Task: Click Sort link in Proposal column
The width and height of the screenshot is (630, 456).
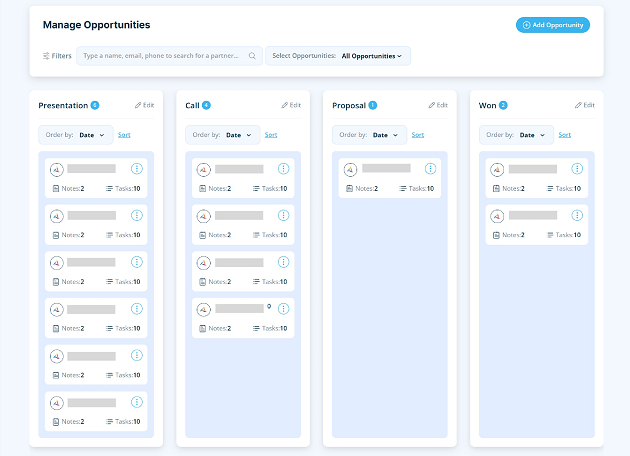Action: [418, 135]
